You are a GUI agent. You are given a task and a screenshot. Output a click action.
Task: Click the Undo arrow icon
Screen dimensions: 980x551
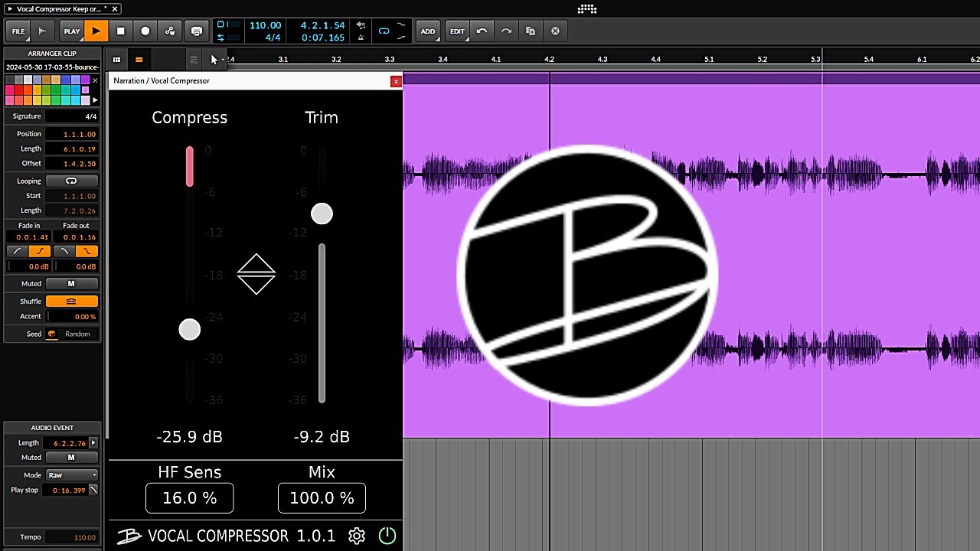pyautogui.click(x=482, y=31)
